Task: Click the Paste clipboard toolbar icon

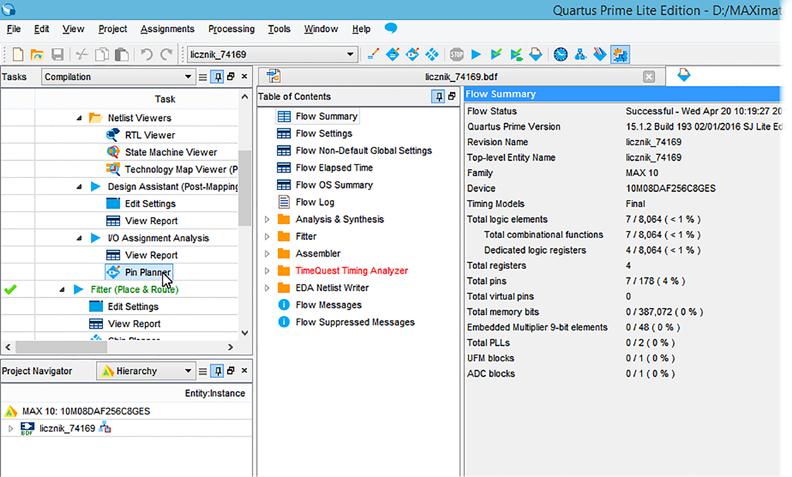Action: pos(122,54)
